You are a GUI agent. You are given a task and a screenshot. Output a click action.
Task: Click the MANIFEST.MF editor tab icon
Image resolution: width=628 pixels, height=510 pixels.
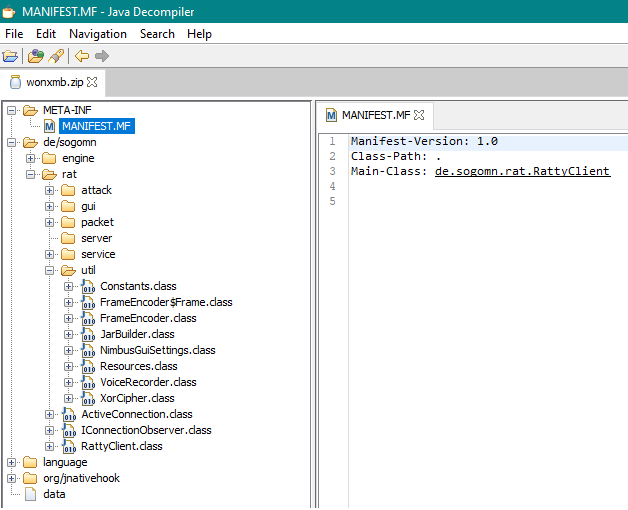[331, 115]
